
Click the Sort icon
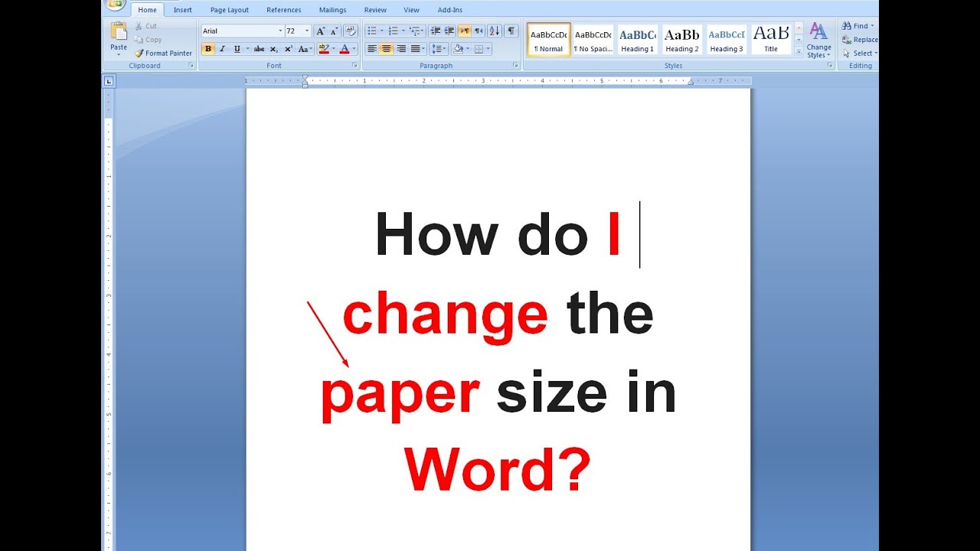point(494,31)
